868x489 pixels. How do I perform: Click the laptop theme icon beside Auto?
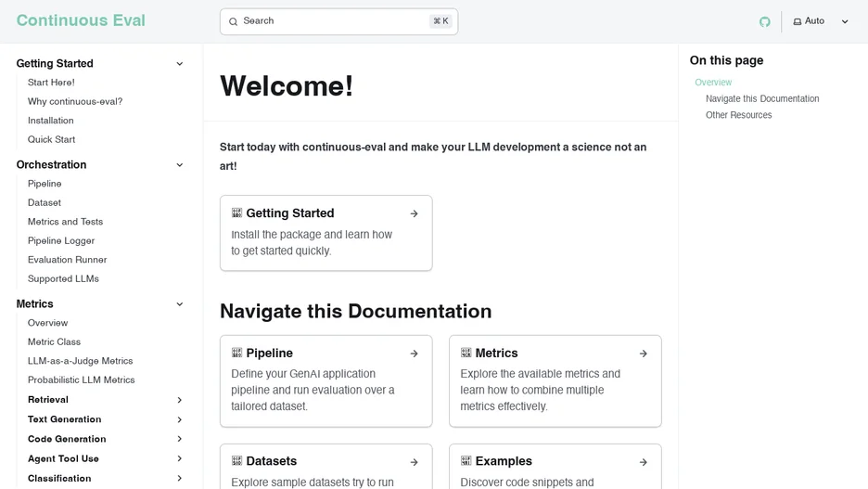(x=798, y=21)
